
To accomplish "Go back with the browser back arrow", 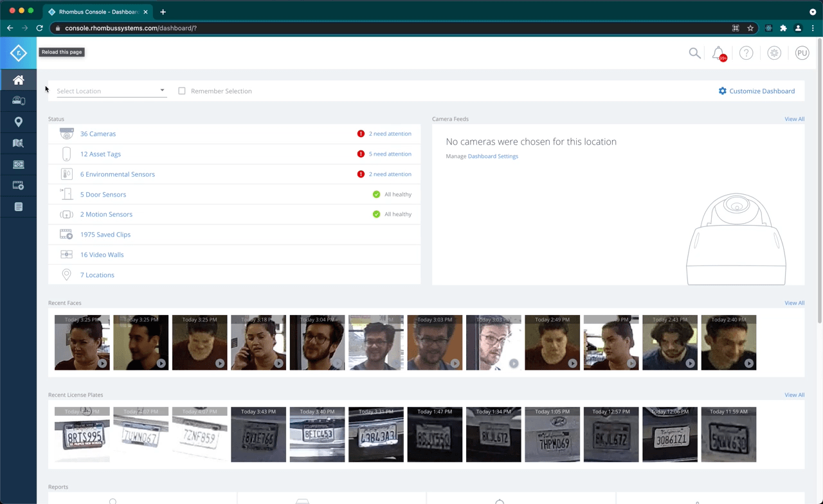I will 10,28.
